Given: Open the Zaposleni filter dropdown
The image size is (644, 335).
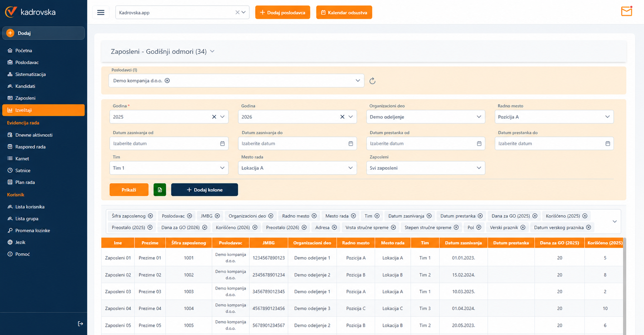Looking at the screenshot, I should 426,168.
